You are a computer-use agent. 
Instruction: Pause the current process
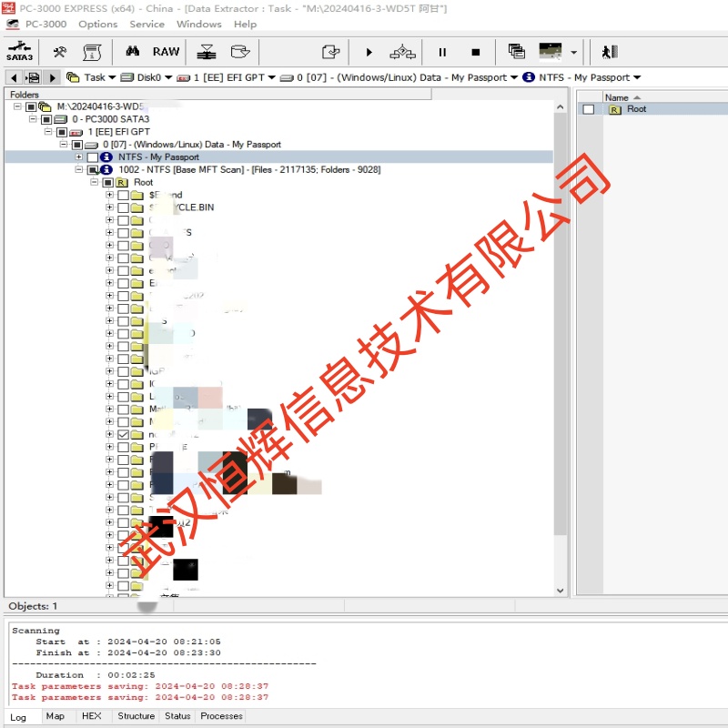[442, 52]
